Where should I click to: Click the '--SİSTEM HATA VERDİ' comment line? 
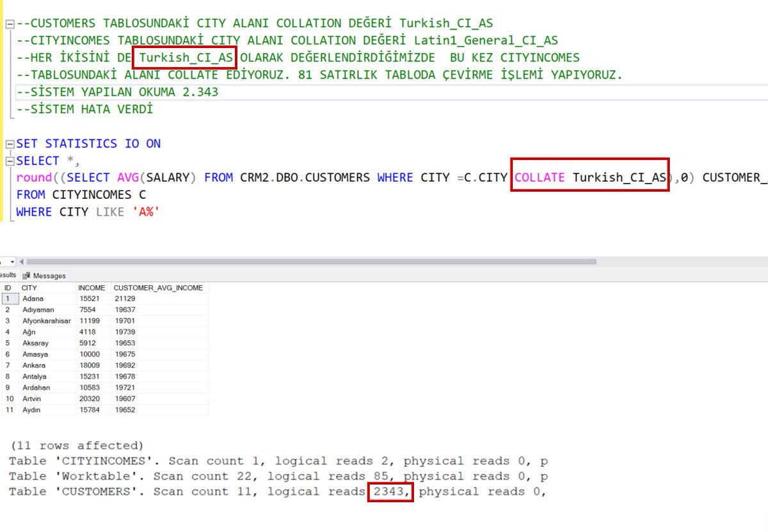(x=85, y=109)
